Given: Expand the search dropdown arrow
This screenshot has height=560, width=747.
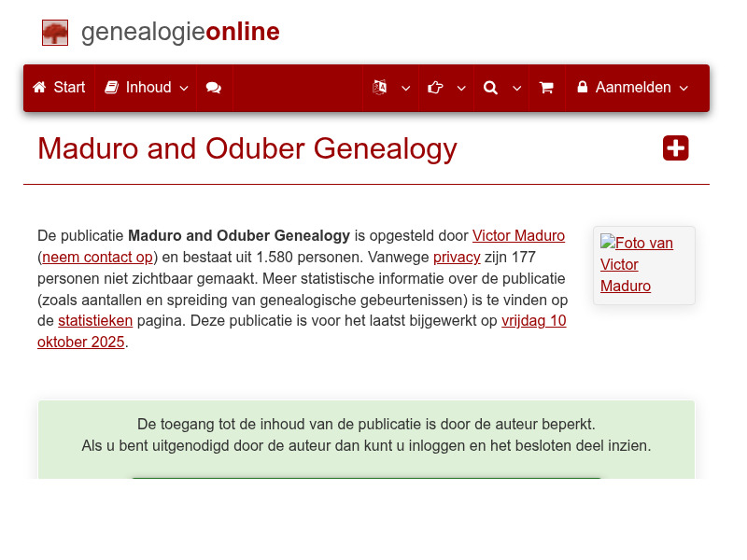Looking at the screenshot, I should click(x=517, y=88).
